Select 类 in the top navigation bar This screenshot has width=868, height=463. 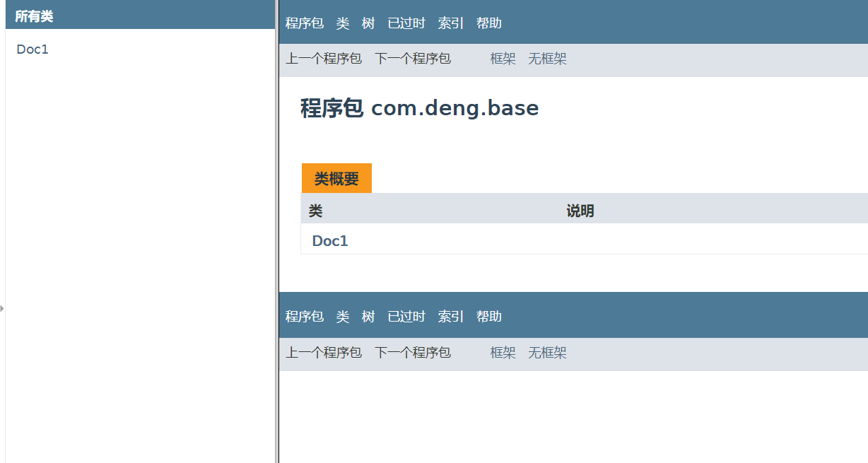click(x=343, y=23)
